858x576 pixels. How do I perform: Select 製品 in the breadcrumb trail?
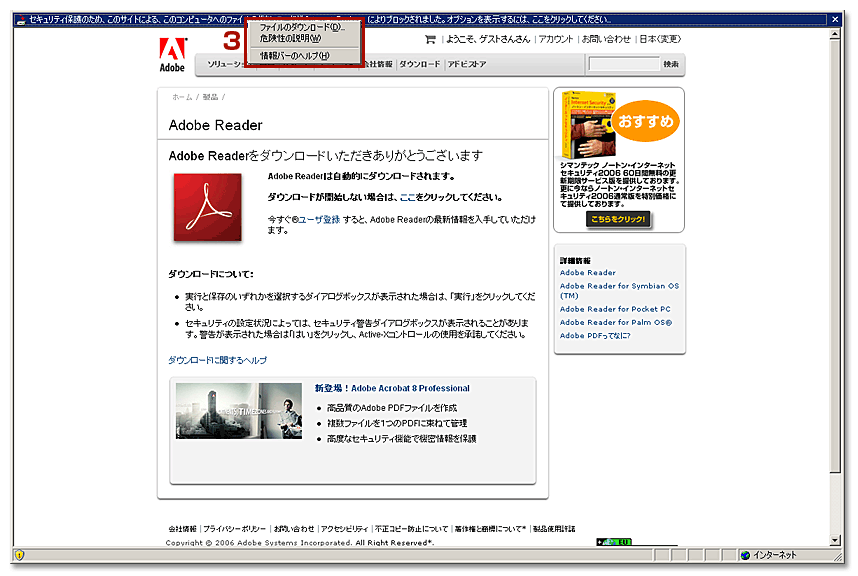(x=210, y=97)
